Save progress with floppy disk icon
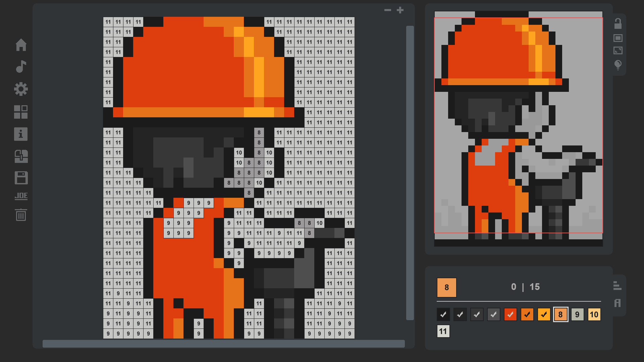644x362 pixels. (21, 178)
